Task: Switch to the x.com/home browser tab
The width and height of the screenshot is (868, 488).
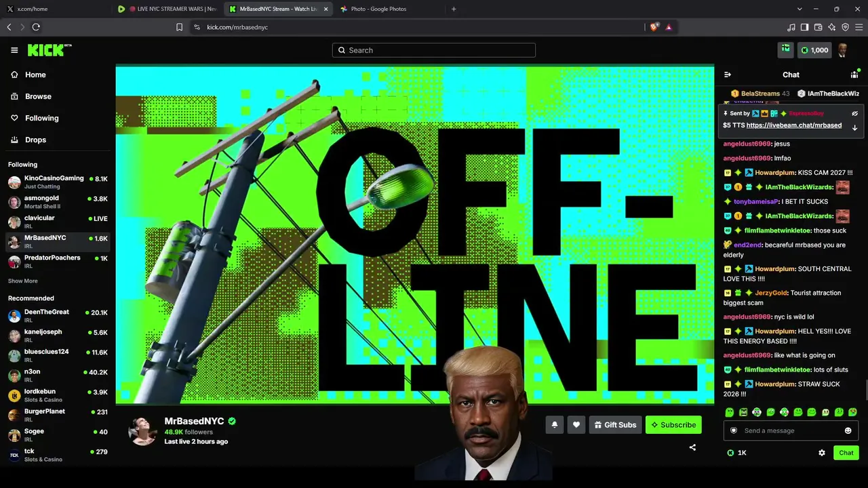Action: [x=56, y=9]
